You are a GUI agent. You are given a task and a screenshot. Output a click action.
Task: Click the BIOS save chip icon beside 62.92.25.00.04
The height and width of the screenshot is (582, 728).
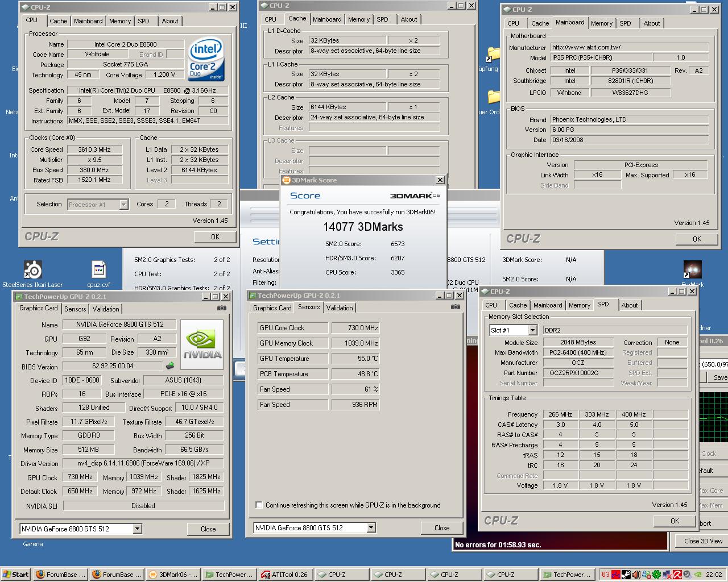tap(169, 365)
